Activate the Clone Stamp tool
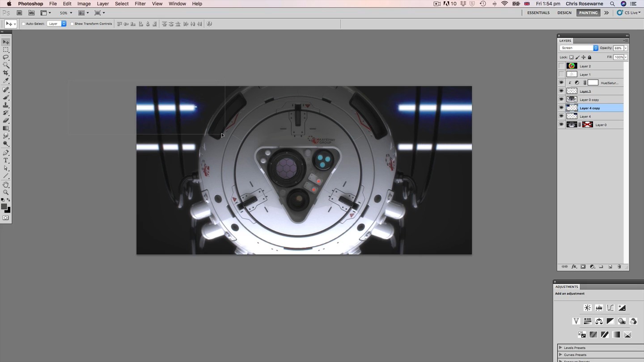This screenshot has height=362, width=644. [6, 105]
